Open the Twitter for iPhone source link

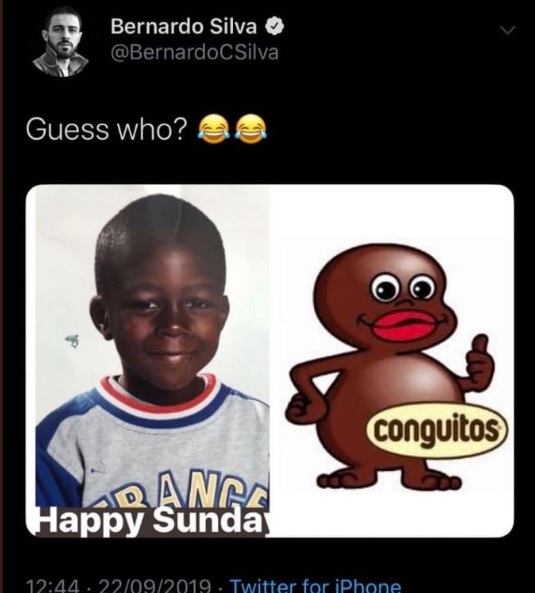[315, 585]
